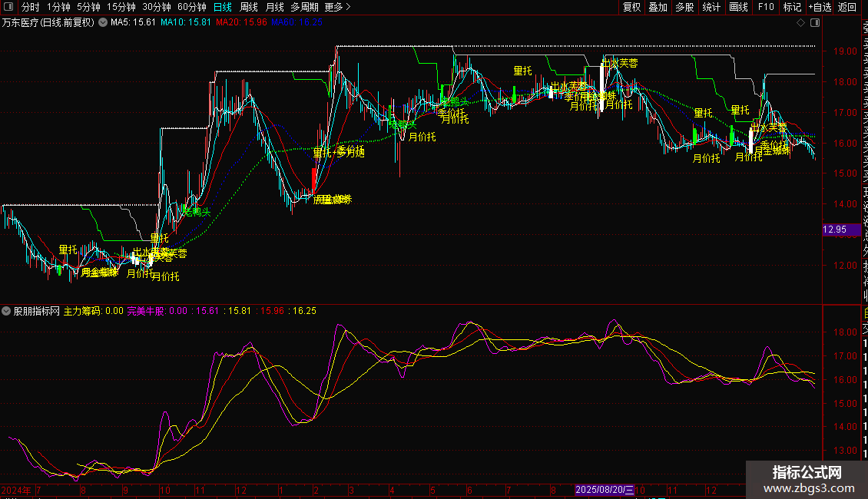Switch to the 周线 weekly chart
The height and width of the screenshot is (499, 868).
[249, 7]
